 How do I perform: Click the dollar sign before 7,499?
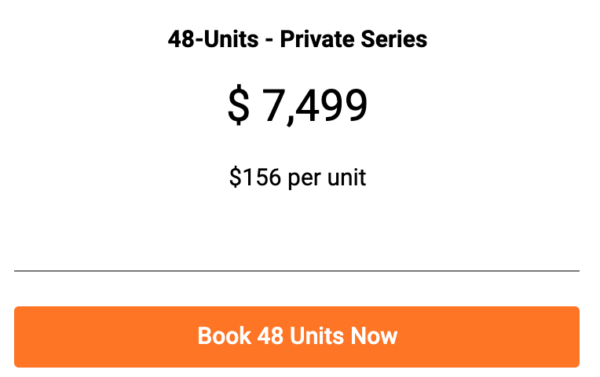coord(238,104)
